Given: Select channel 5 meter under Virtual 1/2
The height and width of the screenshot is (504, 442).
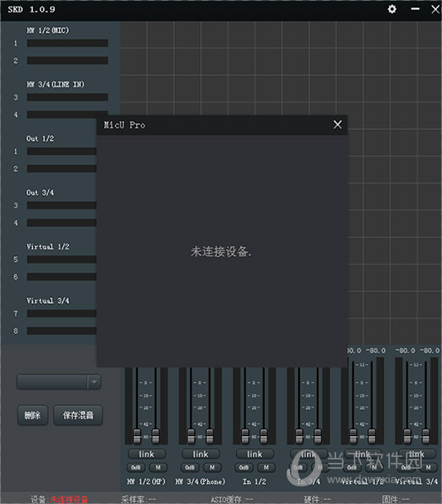Looking at the screenshot, I should coord(61,260).
